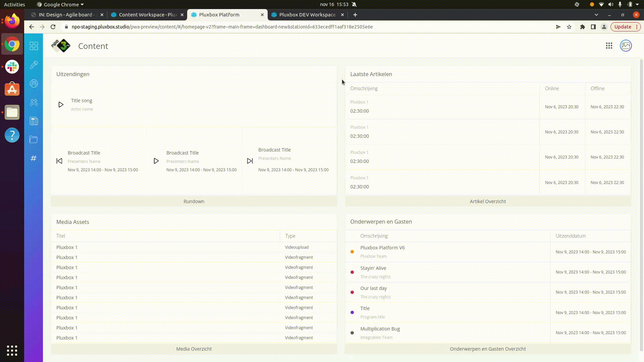The height and width of the screenshot is (362, 644).
Task: Open Slack from the Ubuntu dock
Action: (12, 67)
